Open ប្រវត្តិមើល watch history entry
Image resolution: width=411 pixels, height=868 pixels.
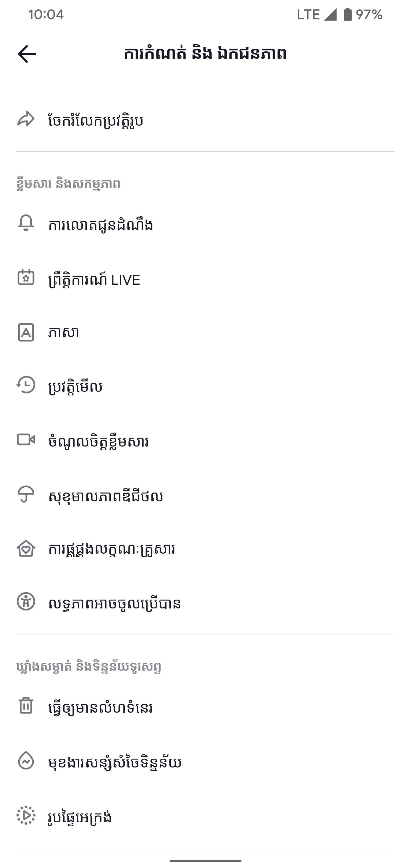pyautogui.click(x=205, y=386)
